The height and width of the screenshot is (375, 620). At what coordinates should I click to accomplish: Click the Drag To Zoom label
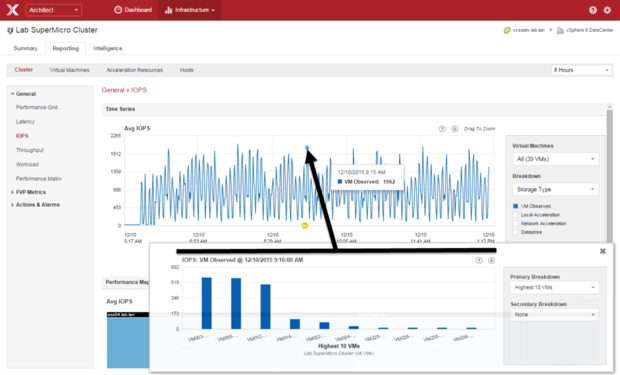pyautogui.click(x=479, y=129)
